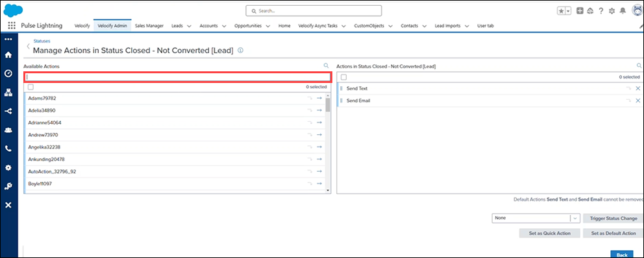This screenshot has width=644, height=258.
Task: Switch to the User tab
Action: [x=486, y=26]
